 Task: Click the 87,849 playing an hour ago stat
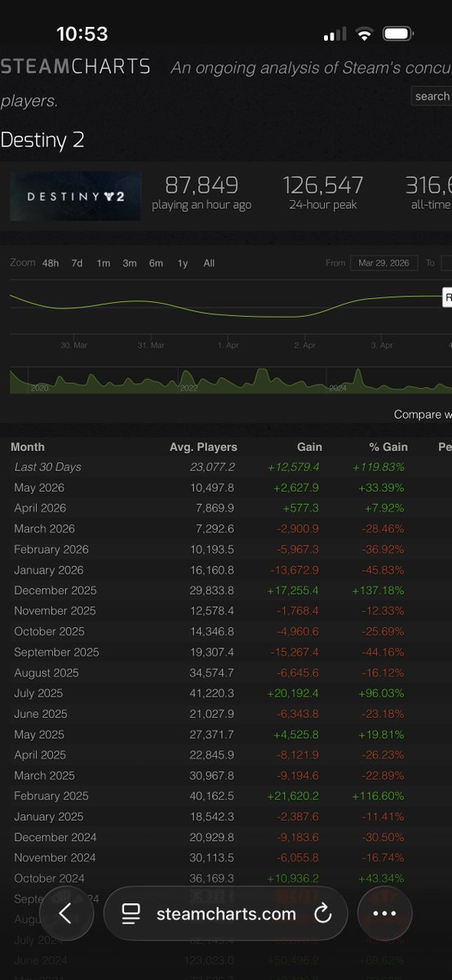pyautogui.click(x=202, y=194)
